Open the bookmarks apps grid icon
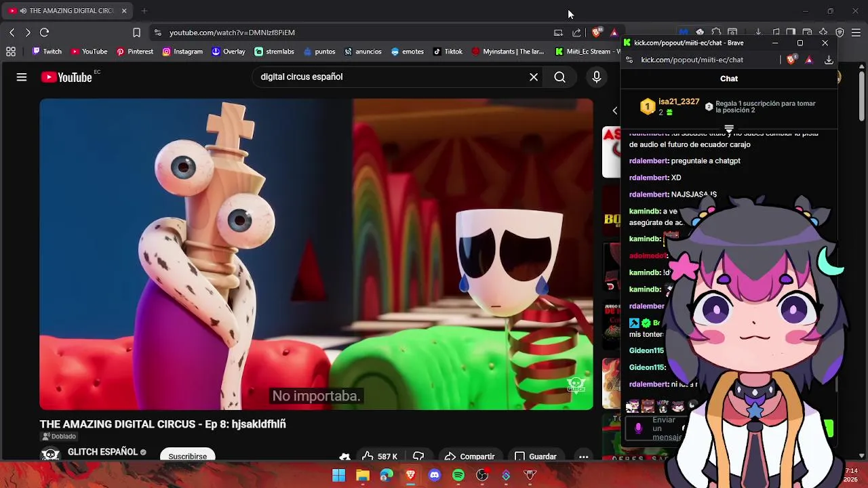 click(11, 52)
